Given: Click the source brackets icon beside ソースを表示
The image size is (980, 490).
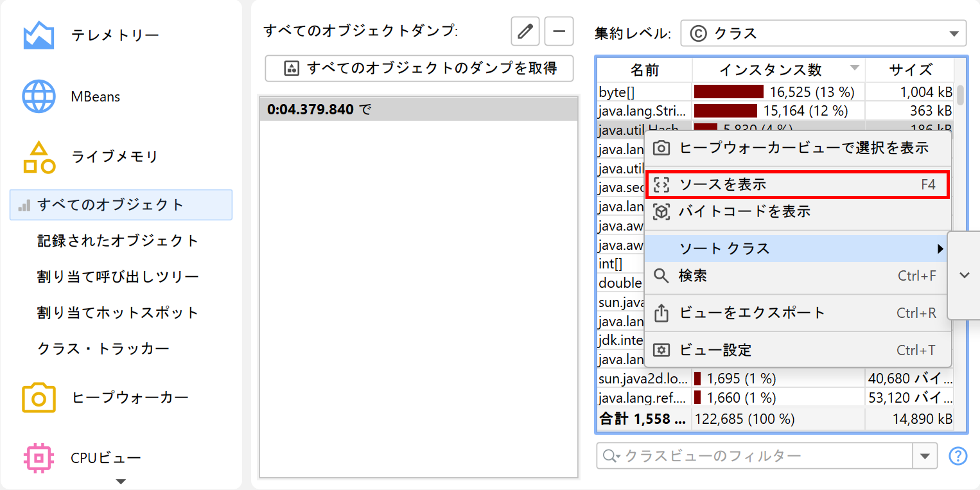Looking at the screenshot, I should click(661, 185).
